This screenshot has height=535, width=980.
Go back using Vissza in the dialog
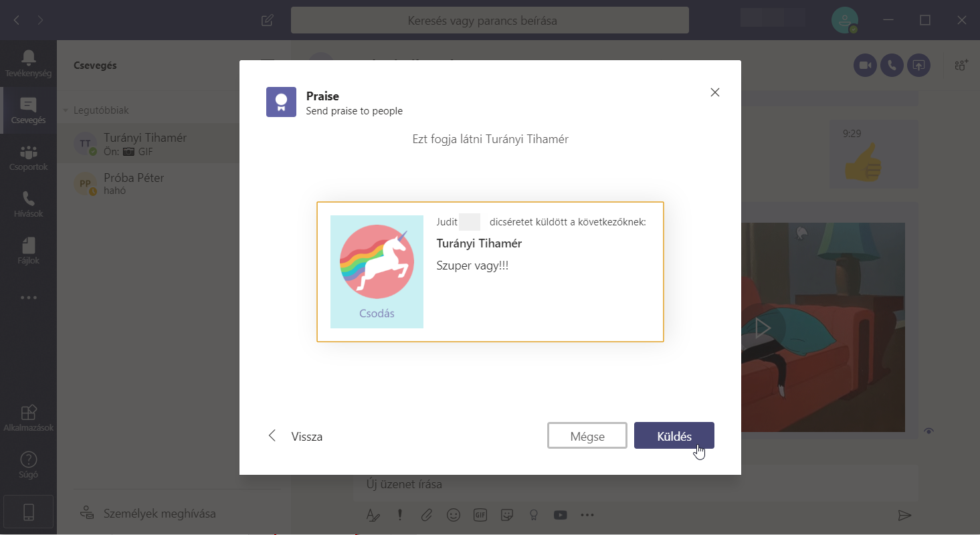[296, 437]
